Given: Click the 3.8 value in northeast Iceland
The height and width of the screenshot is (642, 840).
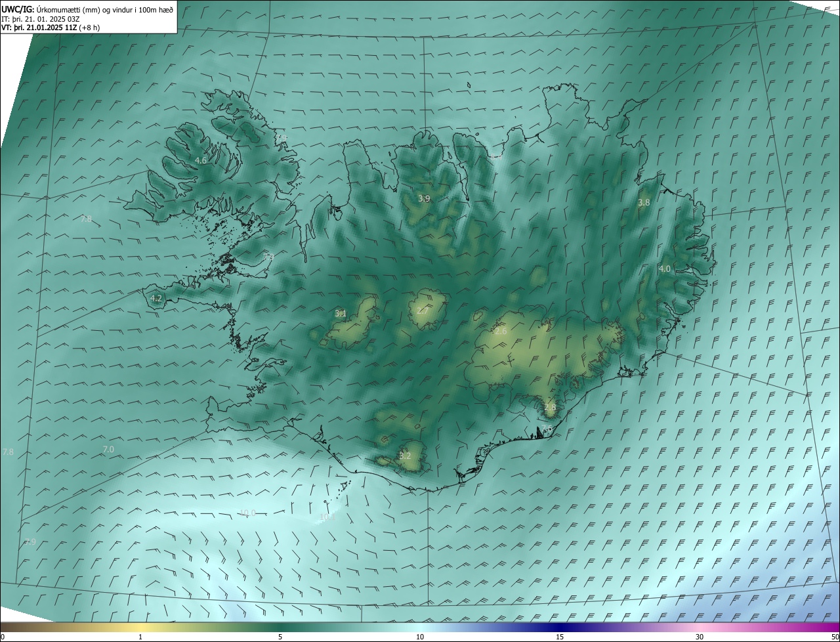Looking at the screenshot, I should coord(644,203).
